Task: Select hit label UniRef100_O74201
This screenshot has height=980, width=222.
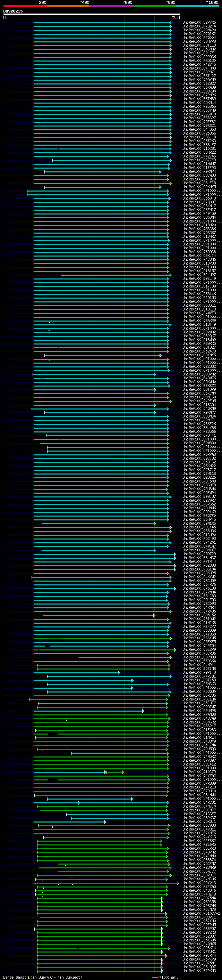Action: (199, 543)
